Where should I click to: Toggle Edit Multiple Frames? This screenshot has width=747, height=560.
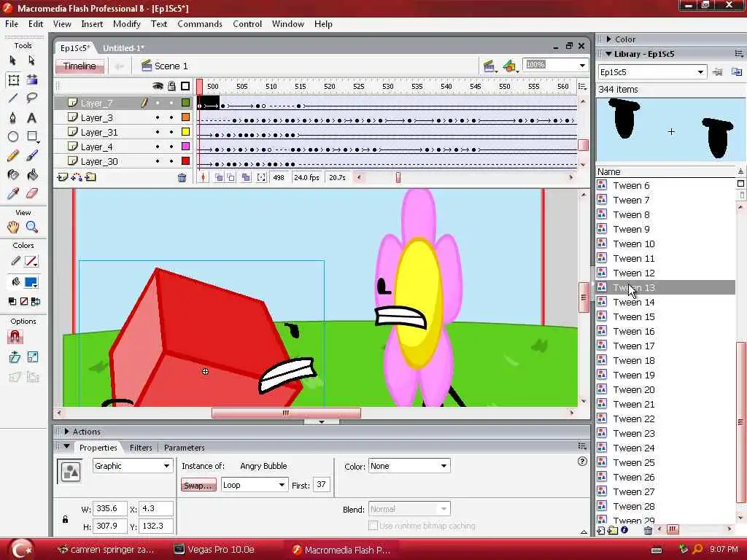click(x=246, y=178)
